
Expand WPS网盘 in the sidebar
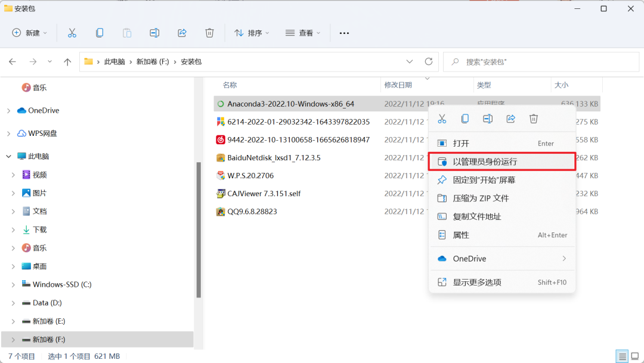pos(8,134)
